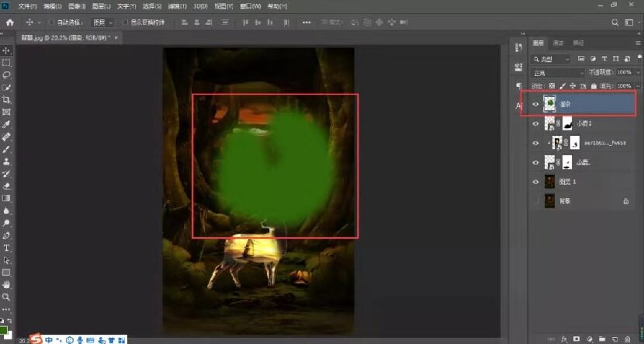The width and height of the screenshot is (644, 344).
Task: Open the 窗口(W) menu
Action: click(250, 6)
